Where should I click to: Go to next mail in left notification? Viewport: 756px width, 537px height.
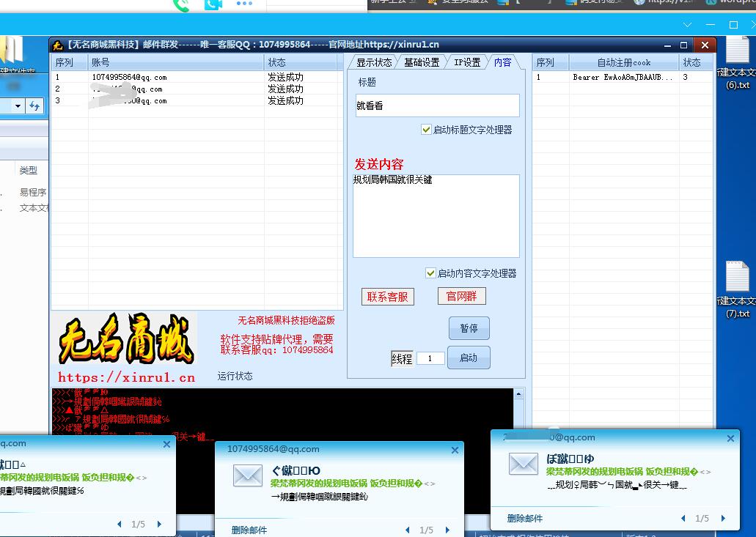pyautogui.click(x=159, y=524)
